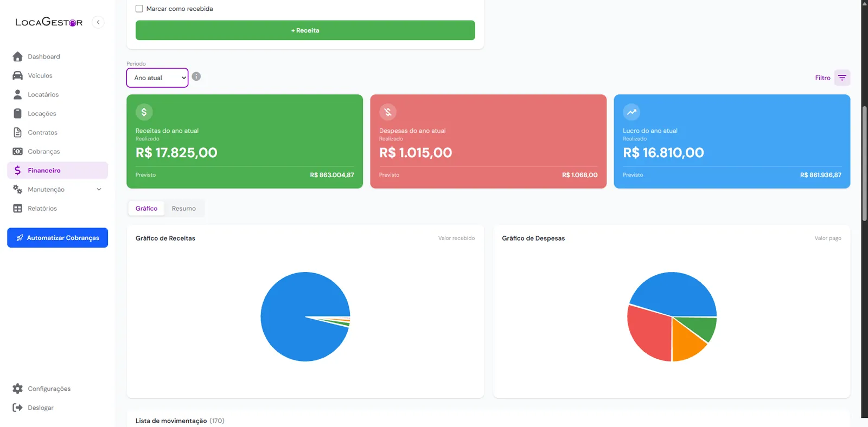Select the Locatários person icon
The width and height of the screenshot is (868, 427).
[17, 95]
